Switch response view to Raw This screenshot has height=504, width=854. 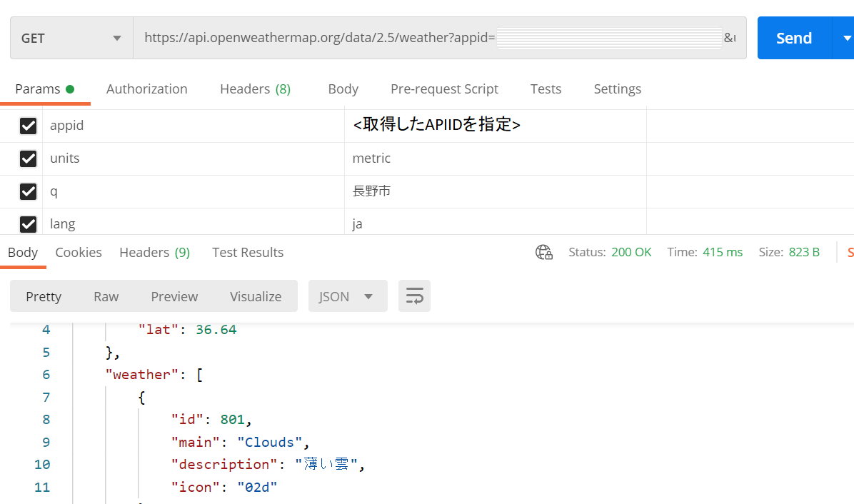[106, 296]
